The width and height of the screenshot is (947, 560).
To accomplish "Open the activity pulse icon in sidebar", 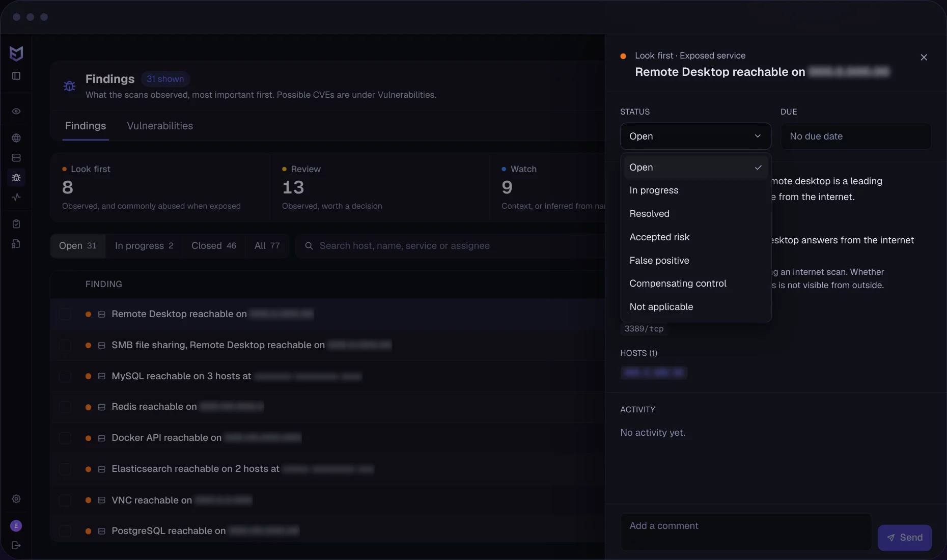I will point(16,197).
